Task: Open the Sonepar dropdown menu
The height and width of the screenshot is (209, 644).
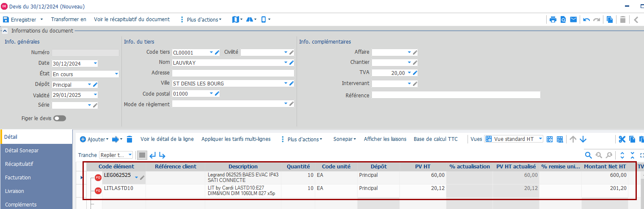Action: pos(344,139)
